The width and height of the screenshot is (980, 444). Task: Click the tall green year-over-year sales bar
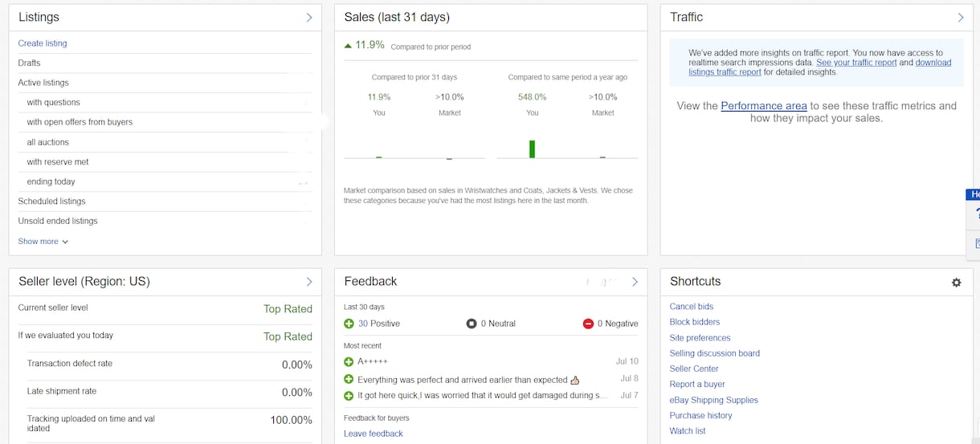(532, 149)
